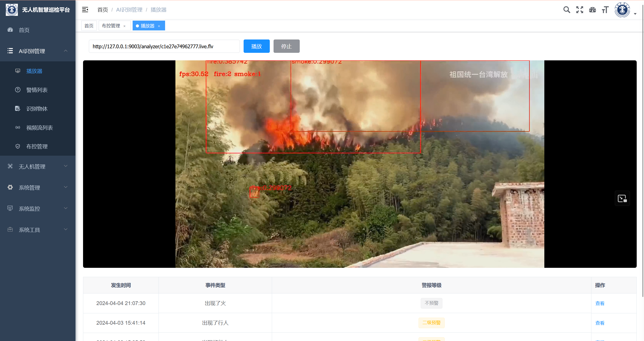Click the font size icon
644x341 pixels.
pyautogui.click(x=605, y=10)
